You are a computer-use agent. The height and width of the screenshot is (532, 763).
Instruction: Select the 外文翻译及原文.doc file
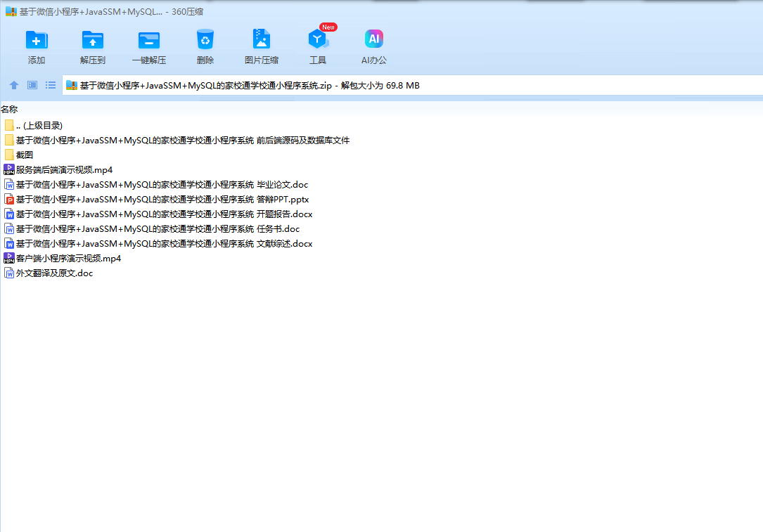[x=55, y=273]
